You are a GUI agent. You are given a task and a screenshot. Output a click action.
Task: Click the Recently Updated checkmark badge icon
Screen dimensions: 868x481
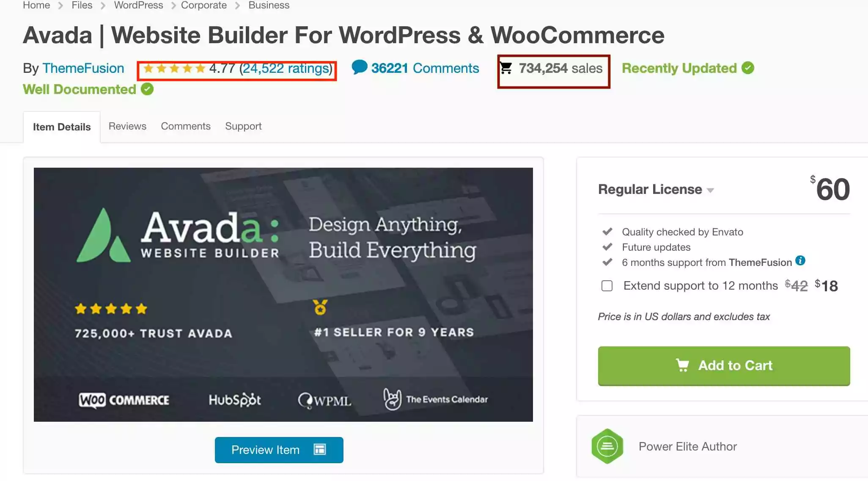pos(748,68)
